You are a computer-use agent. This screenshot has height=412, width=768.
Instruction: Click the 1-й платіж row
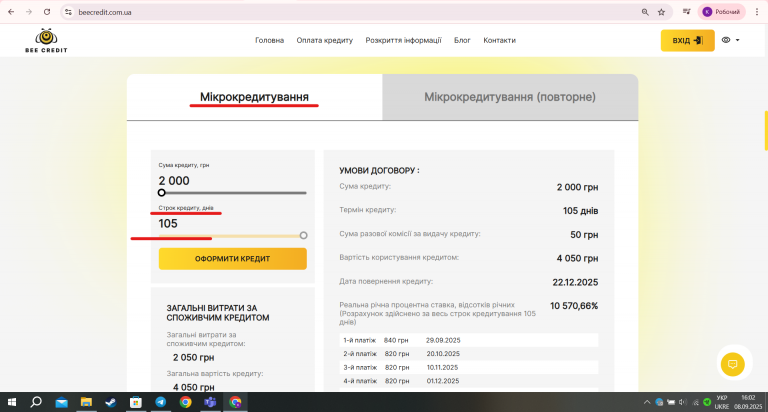(x=469, y=340)
